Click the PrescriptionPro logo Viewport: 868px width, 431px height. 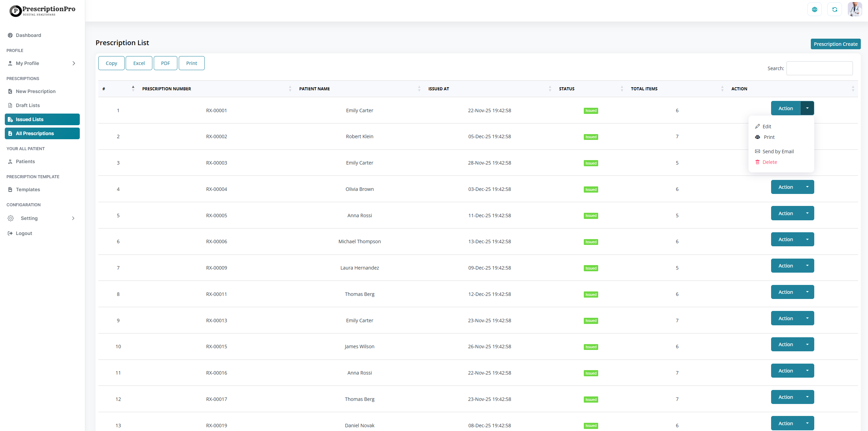click(42, 11)
